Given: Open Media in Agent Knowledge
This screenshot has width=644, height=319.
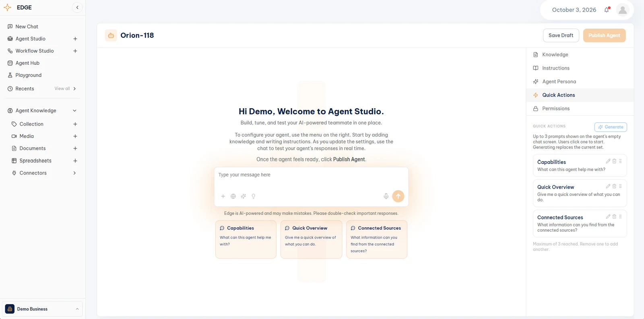Looking at the screenshot, I should pos(27,136).
